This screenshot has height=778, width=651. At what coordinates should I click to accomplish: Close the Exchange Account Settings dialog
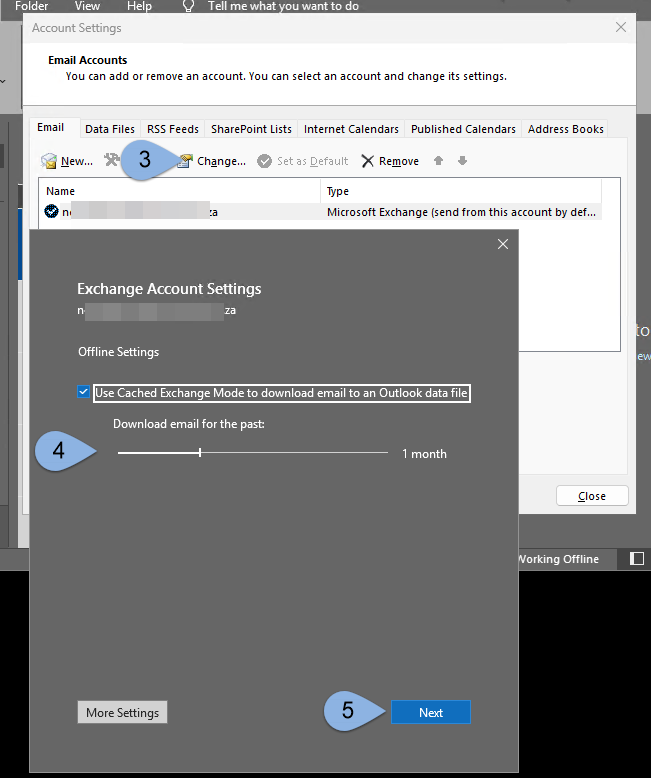click(503, 244)
